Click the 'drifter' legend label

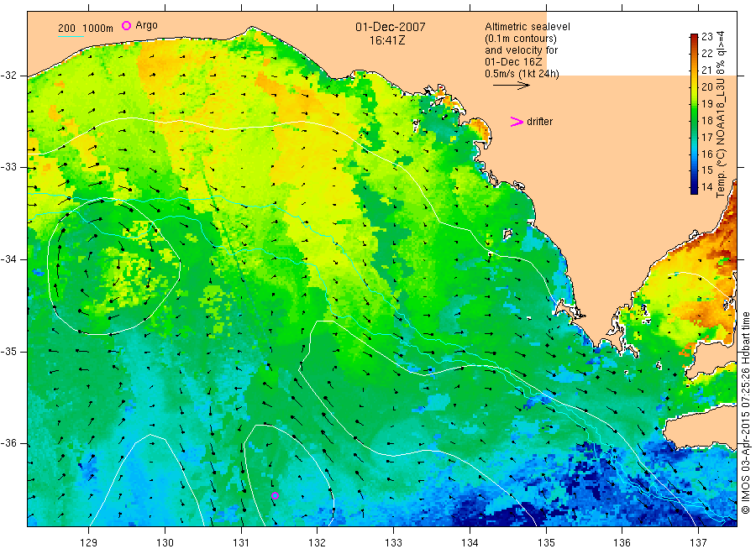tap(539, 122)
